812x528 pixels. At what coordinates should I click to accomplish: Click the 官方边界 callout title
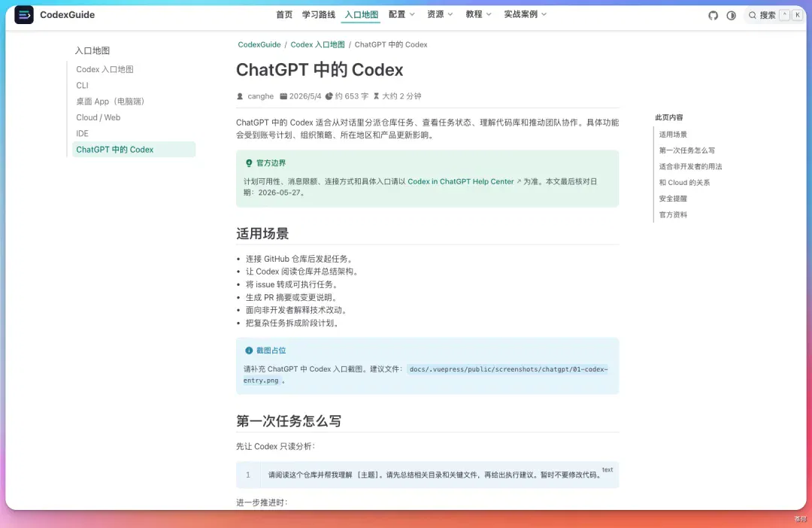pos(271,163)
